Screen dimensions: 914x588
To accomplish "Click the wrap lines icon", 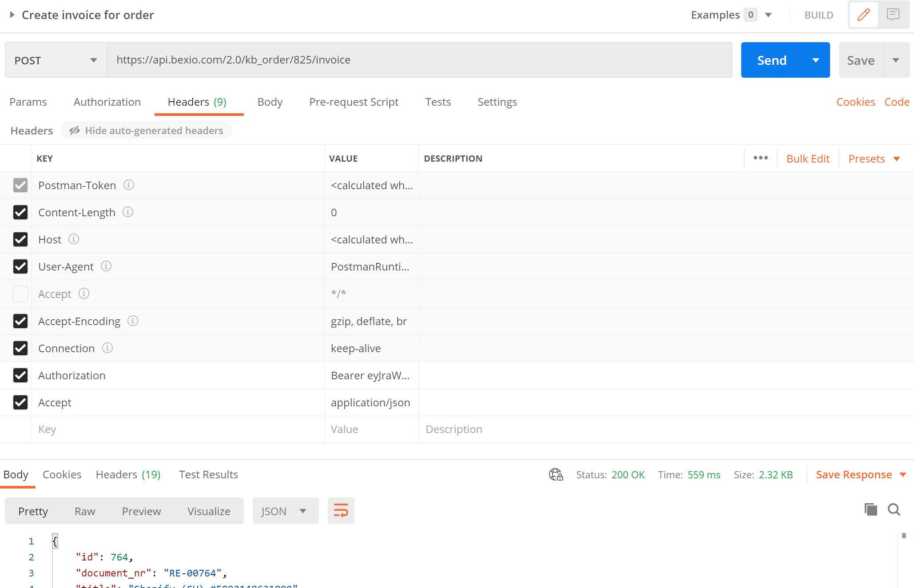I will tap(341, 511).
